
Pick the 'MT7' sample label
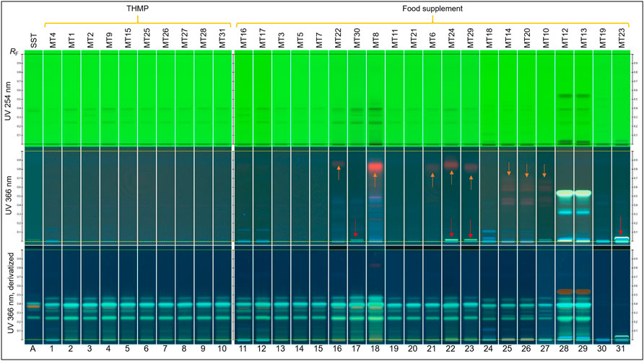(319, 40)
